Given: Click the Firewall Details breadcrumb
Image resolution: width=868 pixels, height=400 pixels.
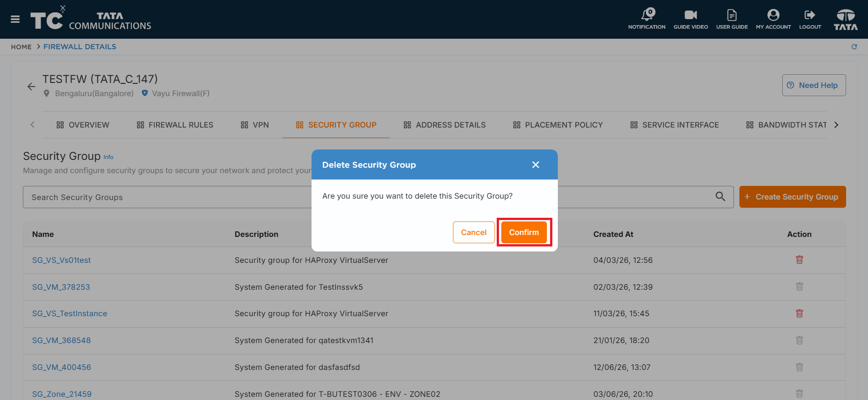Looking at the screenshot, I should pyautogui.click(x=80, y=47).
